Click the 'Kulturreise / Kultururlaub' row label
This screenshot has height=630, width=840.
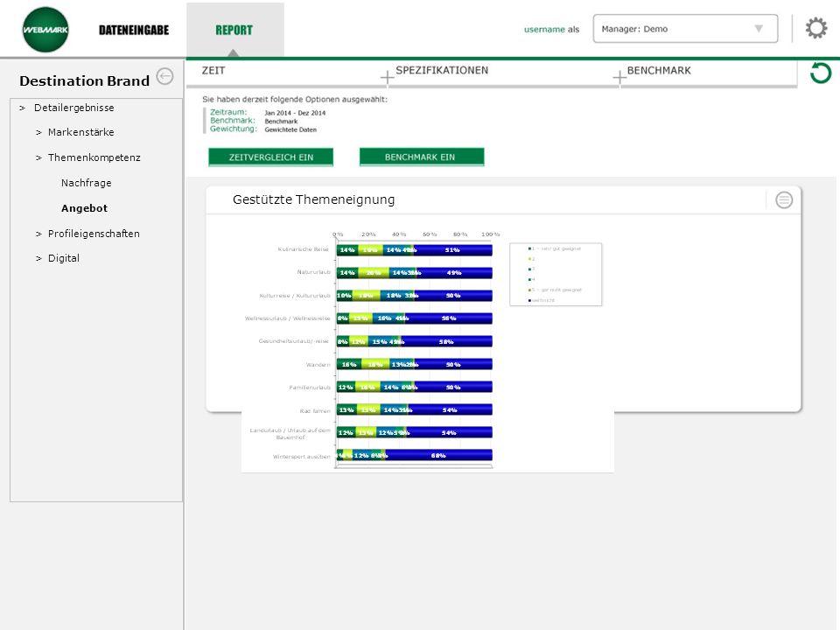(295, 296)
